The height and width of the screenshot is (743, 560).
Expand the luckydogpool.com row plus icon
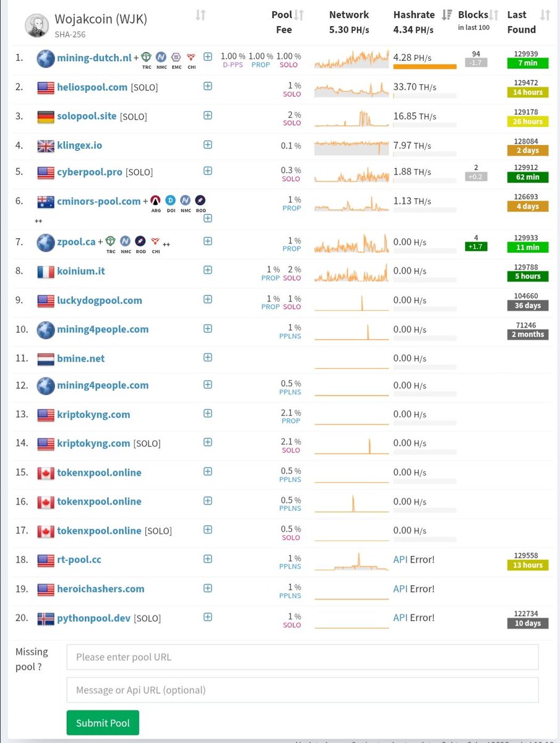tap(208, 299)
